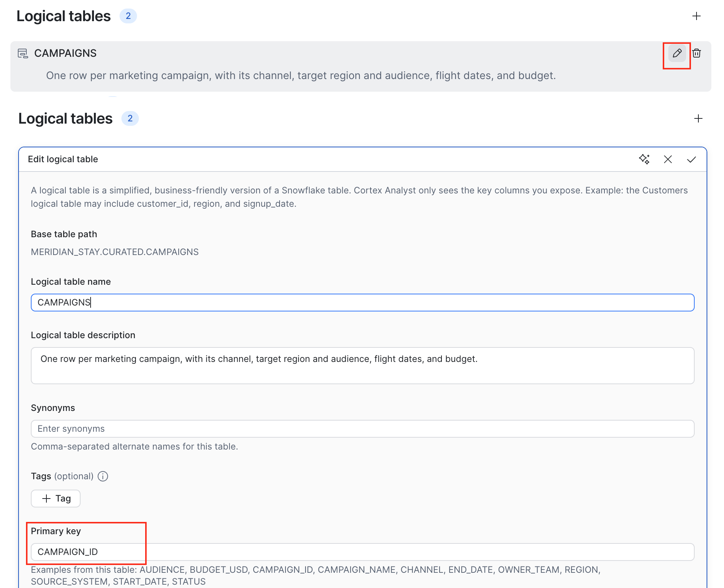Screen dimensions: 724x588
Task: Click the Enter synonyms field
Action: 362,429
